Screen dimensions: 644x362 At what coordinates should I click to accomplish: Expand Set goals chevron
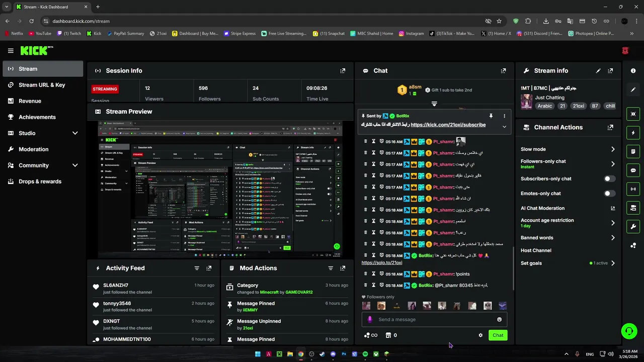click(x=613, y=263)
